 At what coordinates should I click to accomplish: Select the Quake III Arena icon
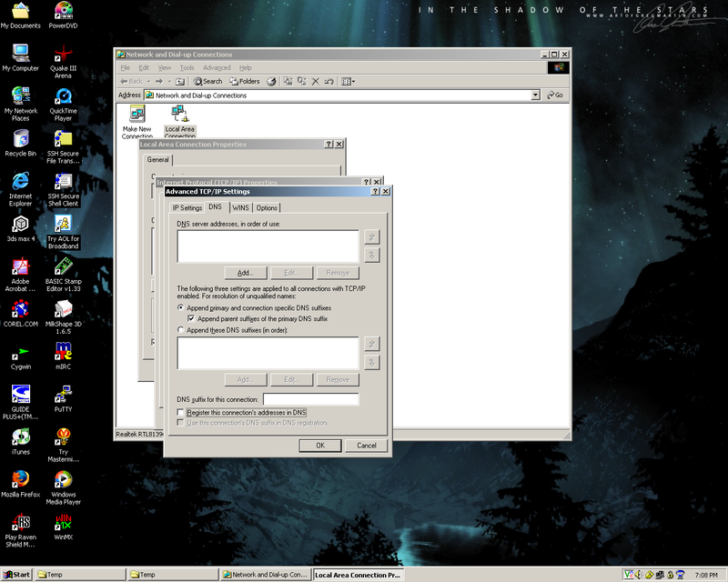[63, 61]
